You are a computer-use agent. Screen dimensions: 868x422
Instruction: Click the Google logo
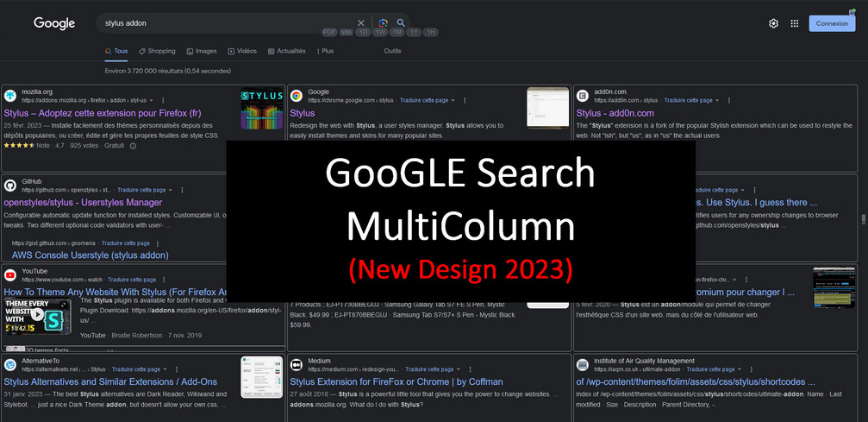coord(54,23)
